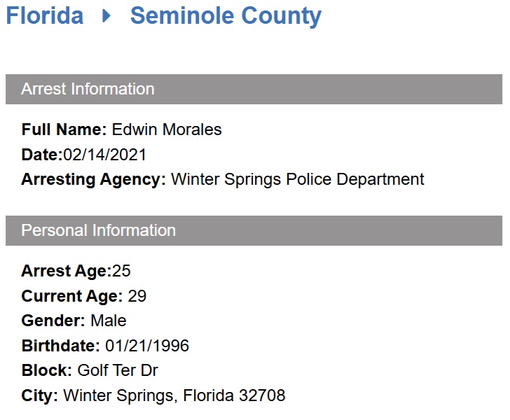
Task: Click the Florida breadcrumb link
Action: (44, 15)
